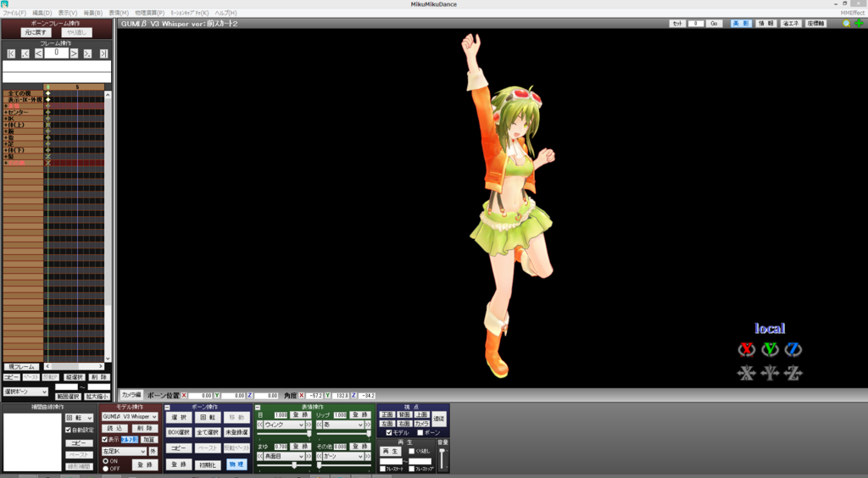Open the ファイル(F) menu
868x478 pixels.
coord(14,13)
